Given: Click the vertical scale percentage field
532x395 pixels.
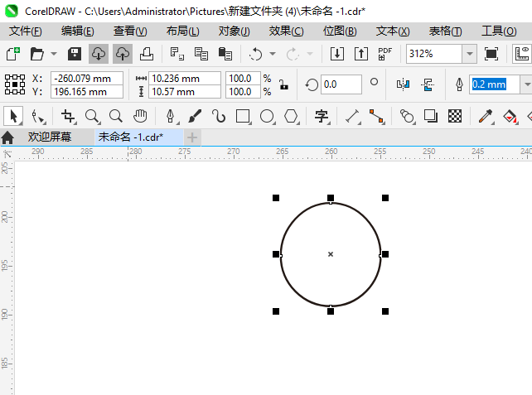Looking at the screenshot, I should (x=243, y=92).
